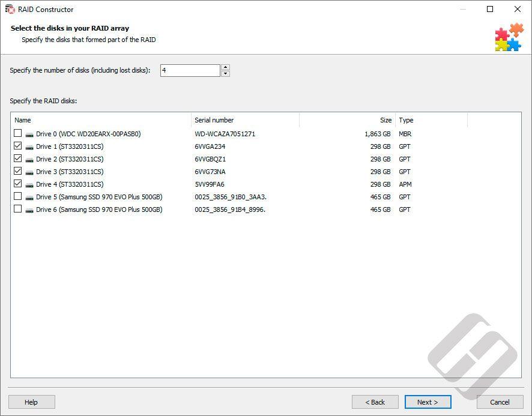Click serial number WD-WCAZA7051271
This screenshot has height=416, width=532.
tap(225, 134)
